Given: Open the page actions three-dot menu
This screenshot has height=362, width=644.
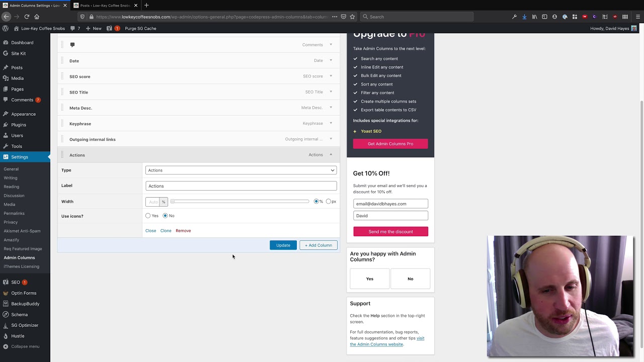Looking at the screenshot, I should pyautogui.click(x=335, y=17).
